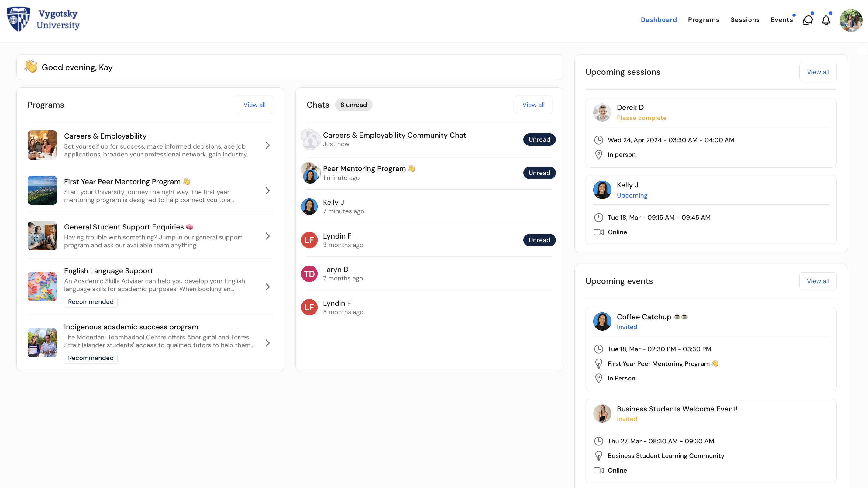Click Kelly J avatar in Upcoming sessions

602,190
